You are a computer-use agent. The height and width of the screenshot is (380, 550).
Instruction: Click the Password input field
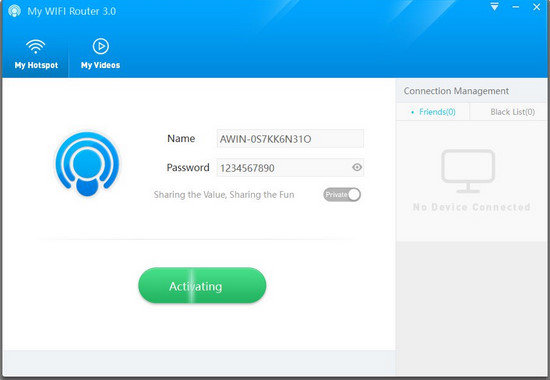click(290, 168)
